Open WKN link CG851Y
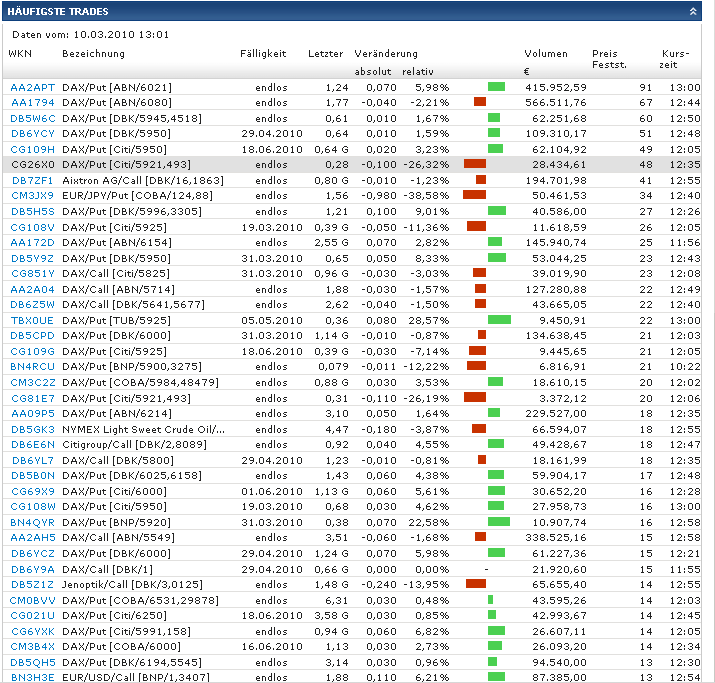715x683 pixels. (x=32, y=274)
